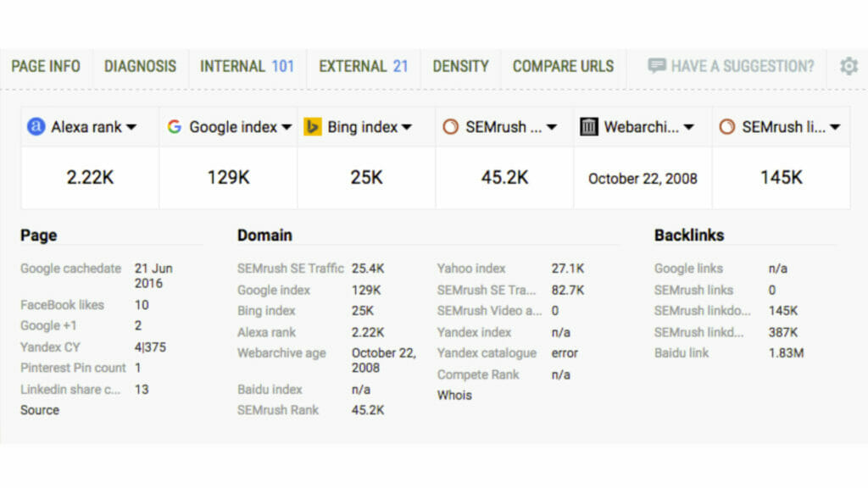The height and width of the screenshot is (488, 868).
Task: Click the Baidu link label
Action: pyautogui.click(x=682, y=353)
